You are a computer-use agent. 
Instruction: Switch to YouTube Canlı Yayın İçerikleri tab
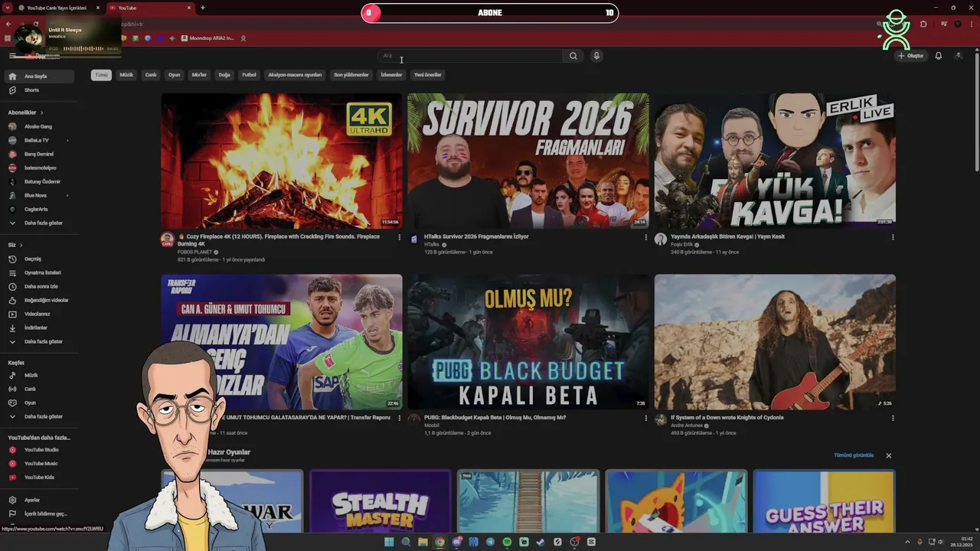[x=56, y=8]
